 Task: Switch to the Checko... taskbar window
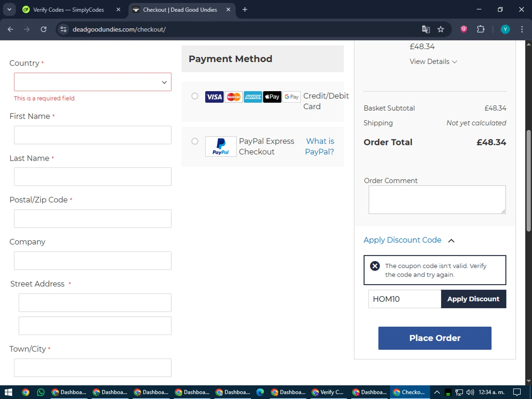pyautogui.click(x=409, y=392)
